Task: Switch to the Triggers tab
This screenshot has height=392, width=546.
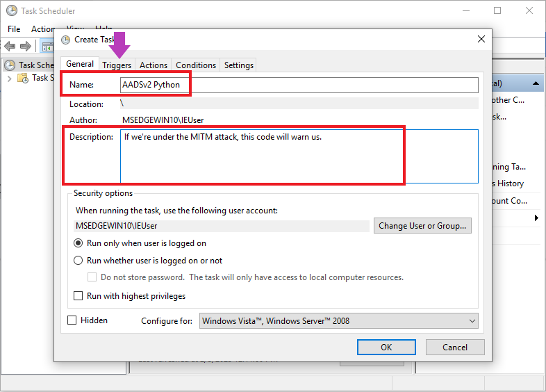Action: coord(117,65)
